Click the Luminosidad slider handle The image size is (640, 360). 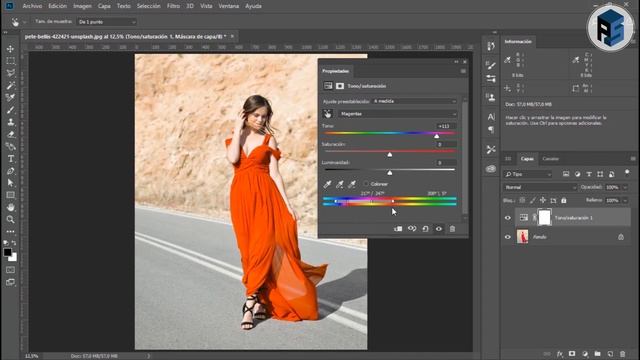[390, 173]
